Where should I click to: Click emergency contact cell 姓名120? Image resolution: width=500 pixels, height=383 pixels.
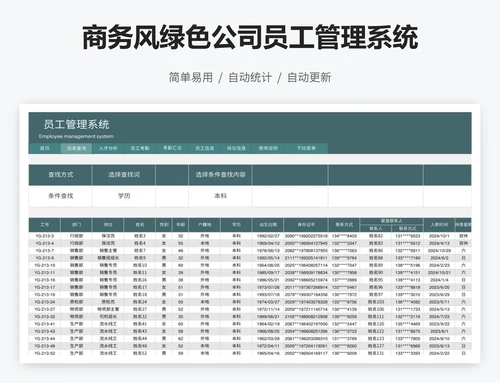(376, 324)
